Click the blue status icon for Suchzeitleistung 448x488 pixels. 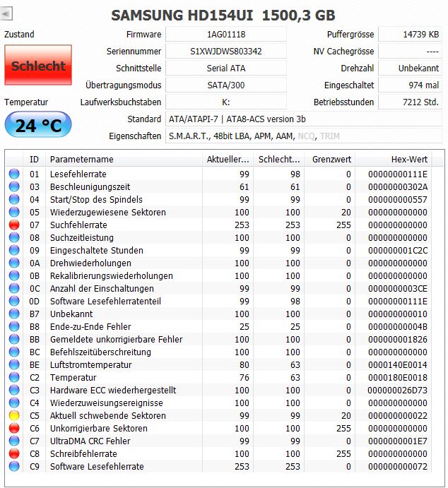tap(14, 237)
